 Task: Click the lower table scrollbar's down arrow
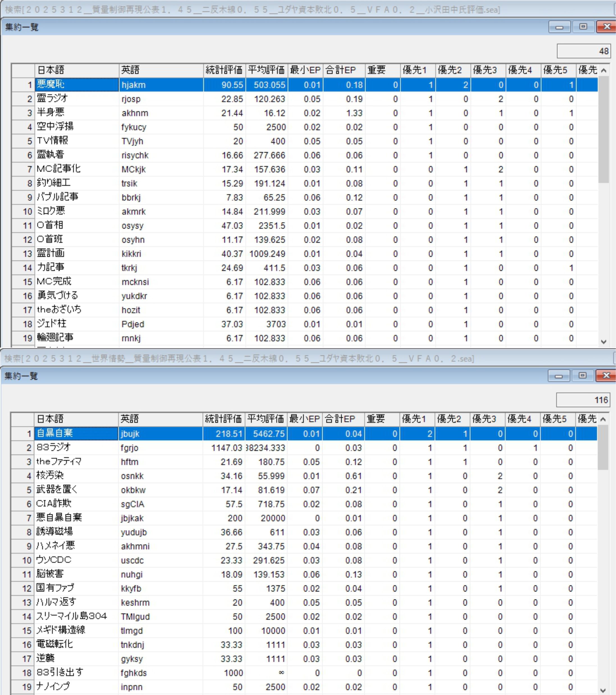tap(603, 690)
